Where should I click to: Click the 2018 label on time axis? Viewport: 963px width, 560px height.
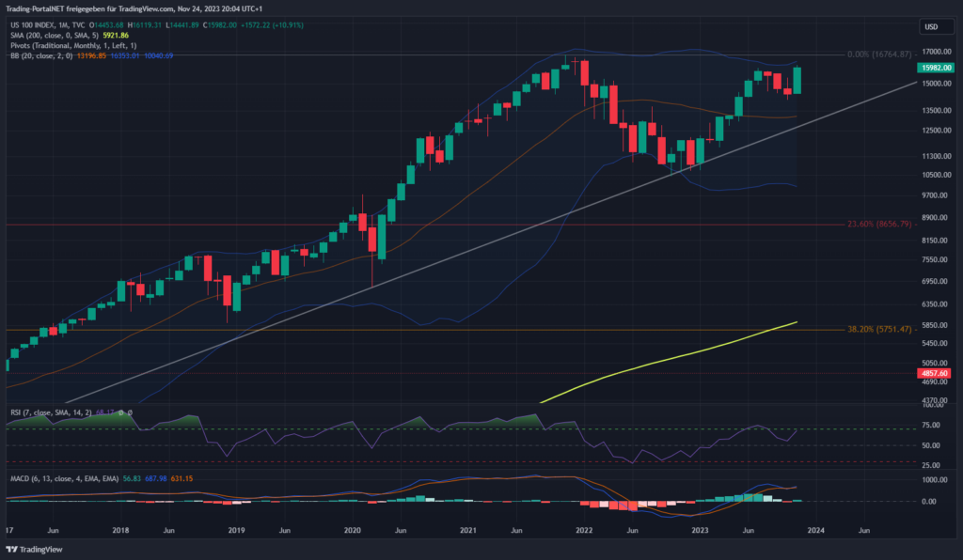[121, 531]
